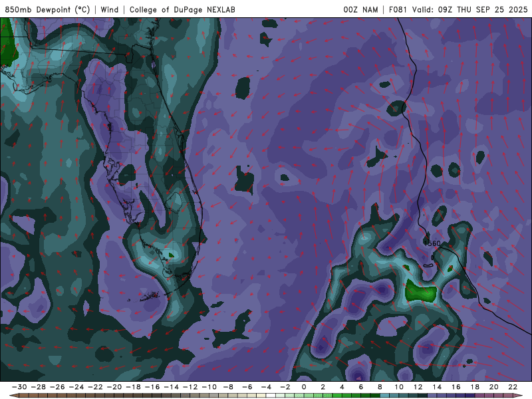Click the '18' color bar label
Screen dimensions: 532x399
click(475, 387)
